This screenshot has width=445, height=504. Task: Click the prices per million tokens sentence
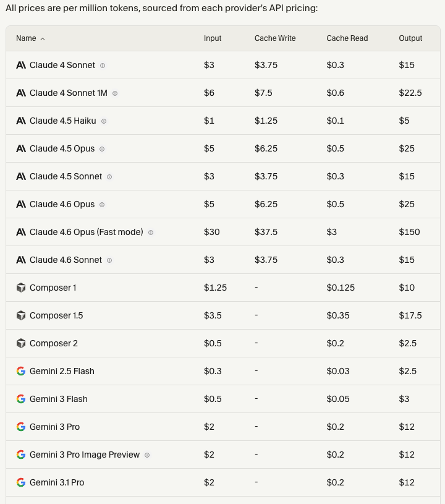[161, 7]
